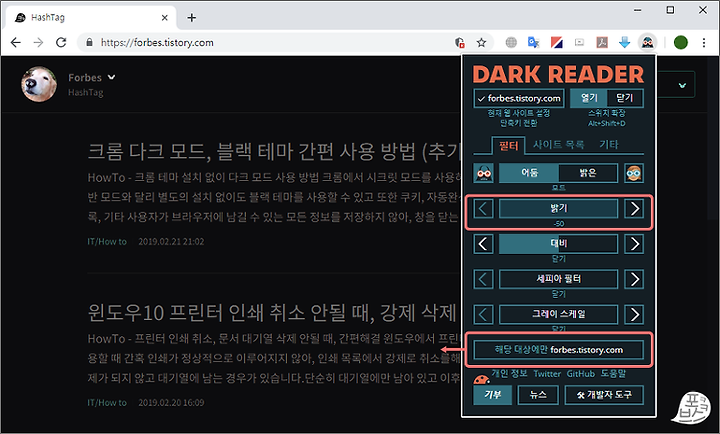Image resolution: width=720 pixels, height=434 pixels.
Task: Bookmark page with the star icon
Action: [481, 43]
